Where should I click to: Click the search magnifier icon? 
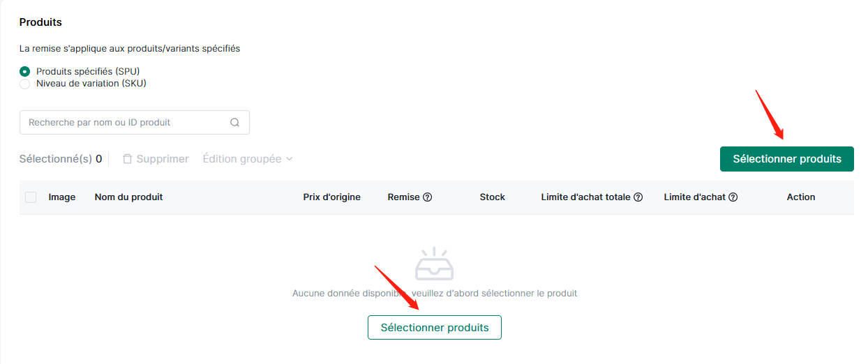pyautogui.click(x=235, y=122)
